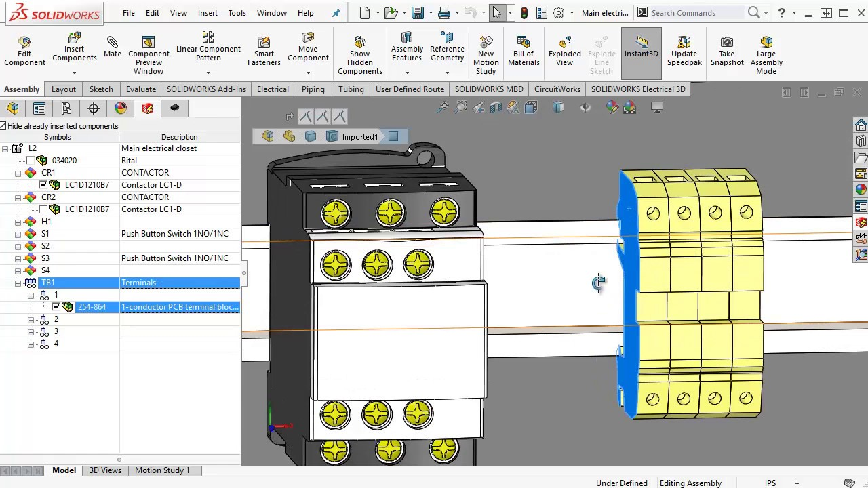Toggle the menu bar pin
The height and width of the screenshot is (488, 868).
(x=336, y=13)
